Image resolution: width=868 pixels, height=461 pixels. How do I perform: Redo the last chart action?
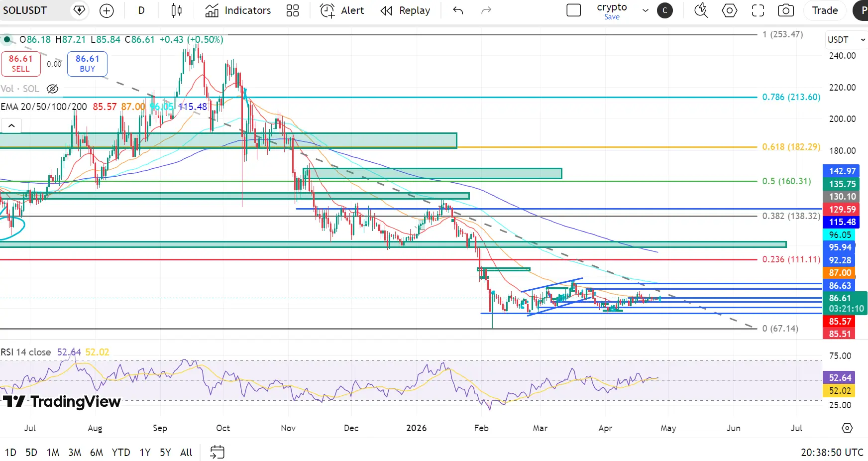pyautogui.click(x=486, y=10)
